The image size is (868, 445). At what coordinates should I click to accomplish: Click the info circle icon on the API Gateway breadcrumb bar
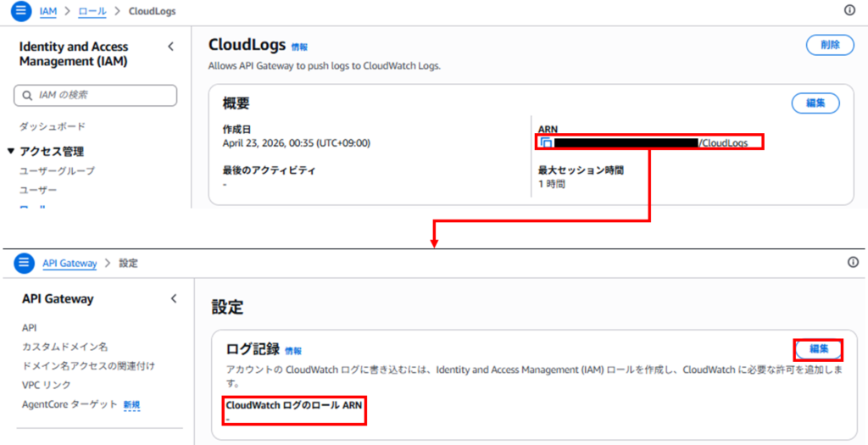tap(853, 263)
